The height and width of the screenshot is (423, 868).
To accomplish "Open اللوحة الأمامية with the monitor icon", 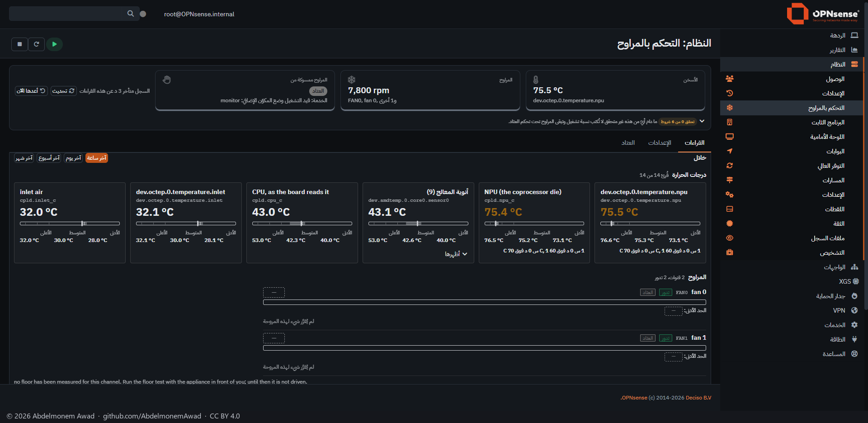I will point(792,137).
